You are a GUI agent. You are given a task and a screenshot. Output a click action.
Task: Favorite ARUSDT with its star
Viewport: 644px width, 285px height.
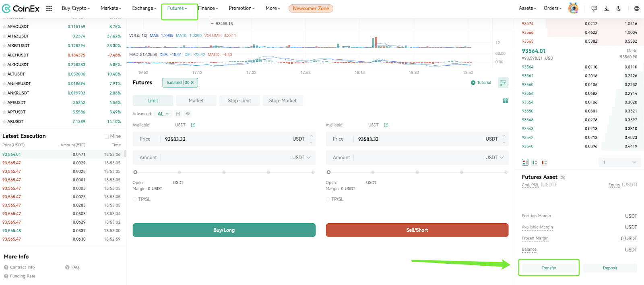pyautogui.click(x=4, y=121)
